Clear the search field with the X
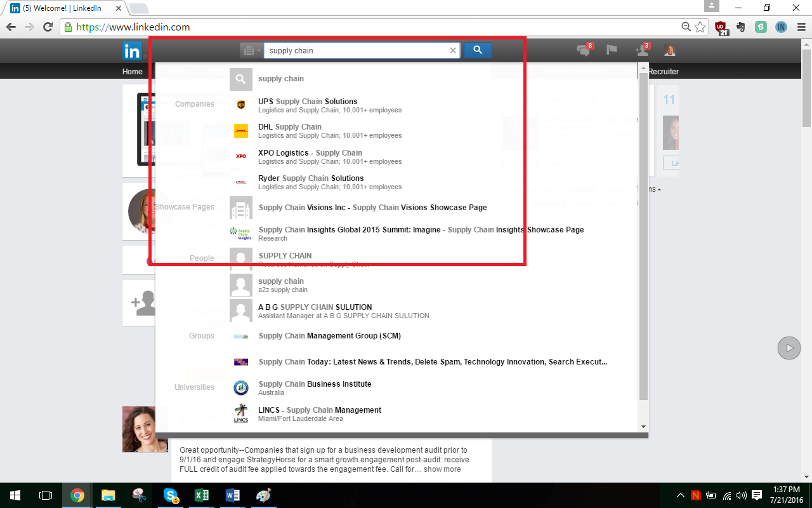Image resolution: width=812 pixels, height=508 pixels. click(453, 51)
